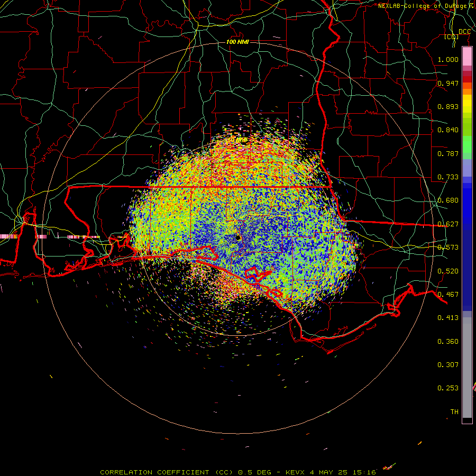Click the 0.413 scale value

pos(448,317)
